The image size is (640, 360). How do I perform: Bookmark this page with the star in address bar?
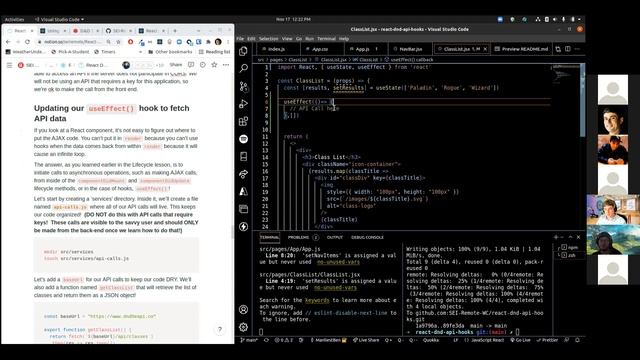[x=118, y=42]
